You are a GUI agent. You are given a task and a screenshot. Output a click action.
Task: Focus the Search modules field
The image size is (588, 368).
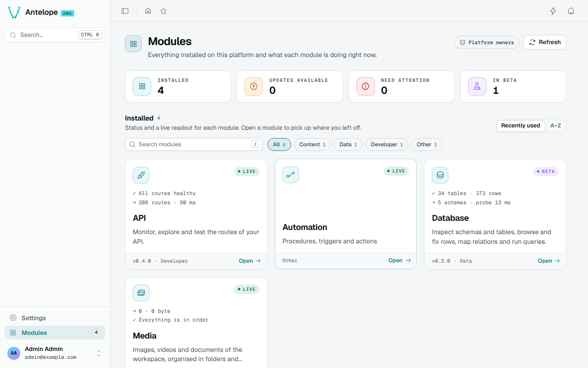194,144
